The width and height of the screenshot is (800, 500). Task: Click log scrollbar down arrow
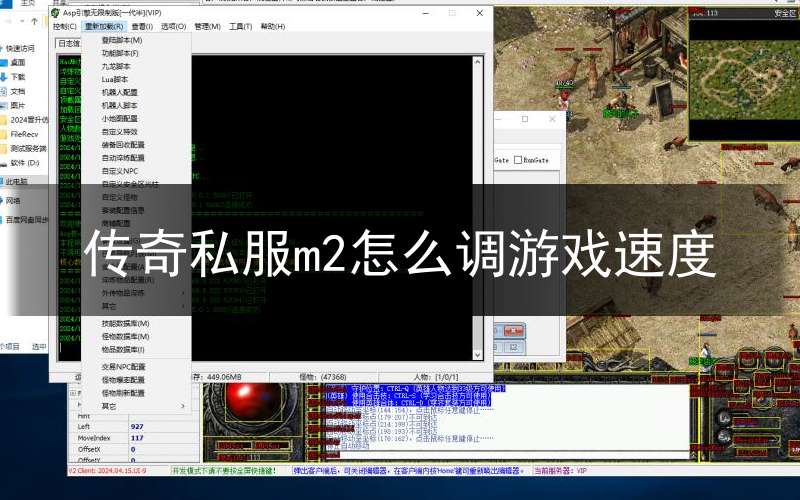[478, 355]
